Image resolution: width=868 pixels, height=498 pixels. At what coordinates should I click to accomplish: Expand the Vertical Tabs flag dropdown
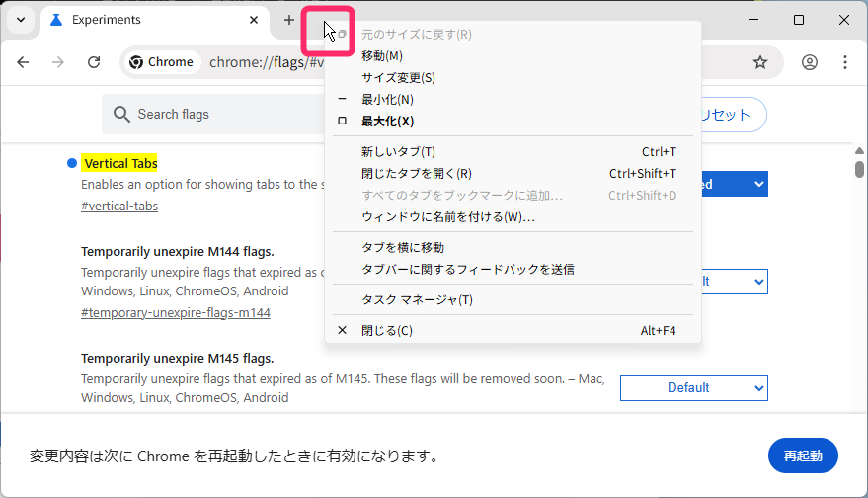[x=735, y=184]
